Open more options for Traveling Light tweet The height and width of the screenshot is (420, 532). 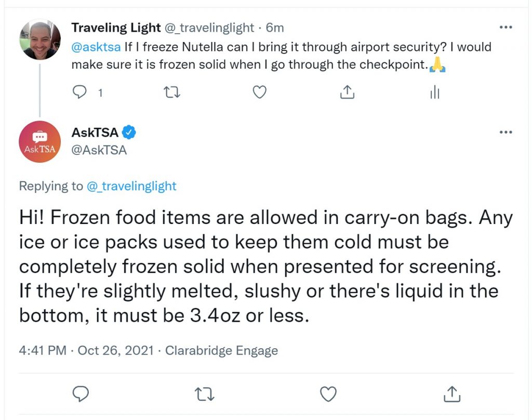[506, 27]
